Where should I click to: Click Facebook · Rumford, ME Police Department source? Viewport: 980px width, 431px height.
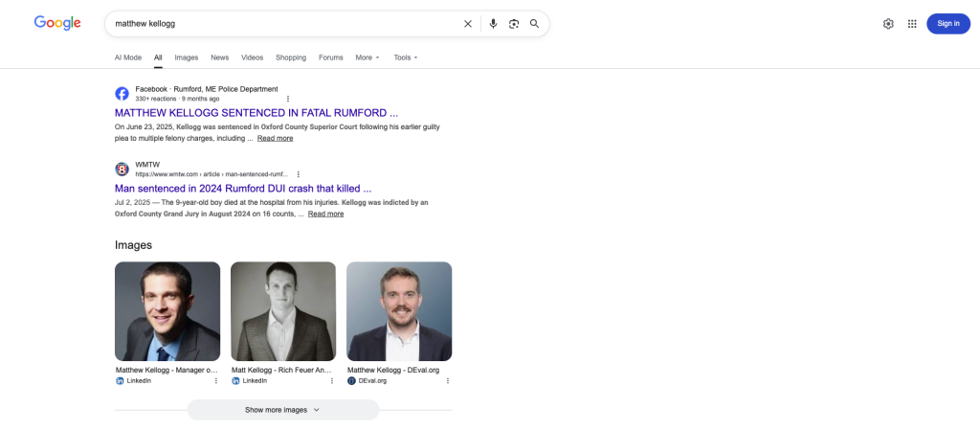click(207, 89)
